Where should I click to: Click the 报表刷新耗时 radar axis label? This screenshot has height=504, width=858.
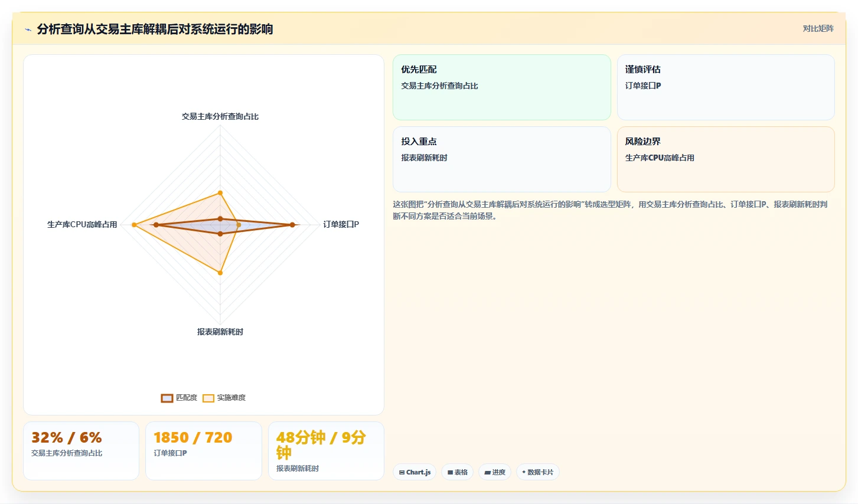[x=220, y=332]
